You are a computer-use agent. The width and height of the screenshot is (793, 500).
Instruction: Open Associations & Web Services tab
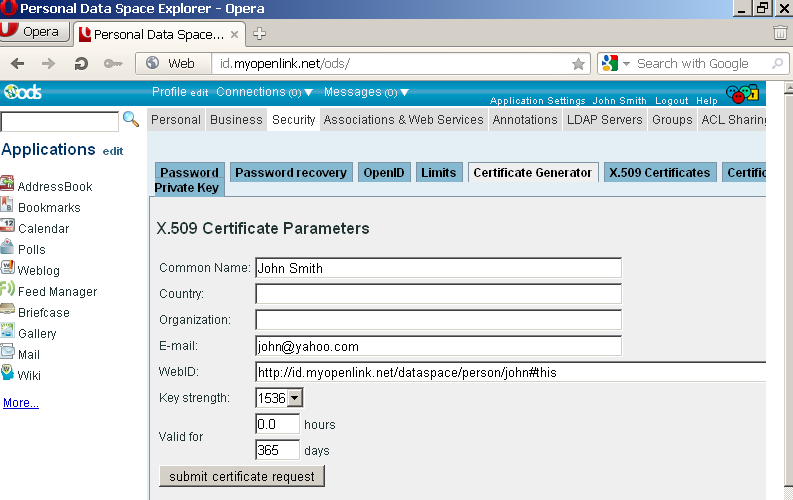click(403, 120)
